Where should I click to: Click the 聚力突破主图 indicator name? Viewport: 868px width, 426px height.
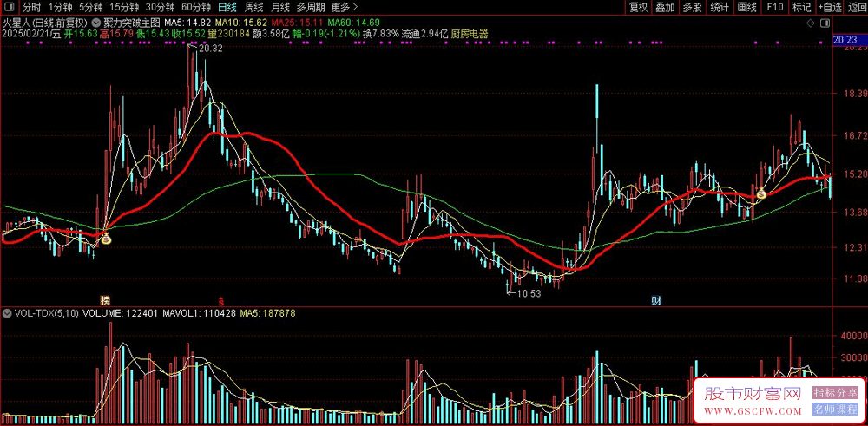click(132, 23)
